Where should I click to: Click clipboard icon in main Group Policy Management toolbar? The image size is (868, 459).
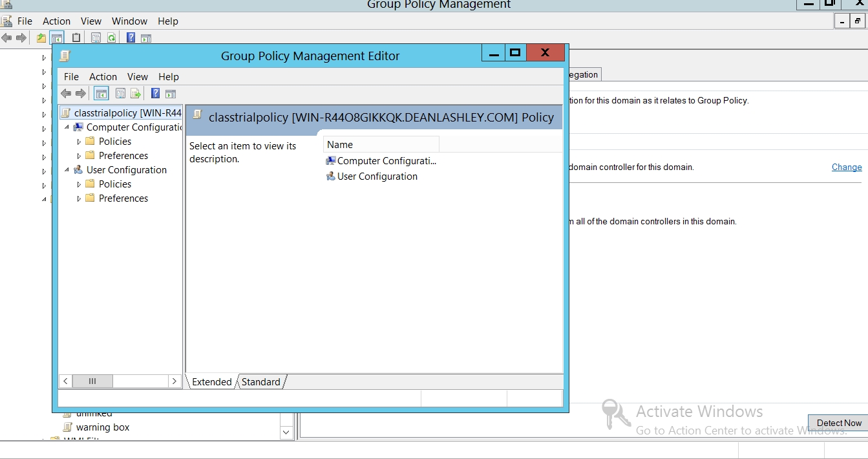coord(76,38)
